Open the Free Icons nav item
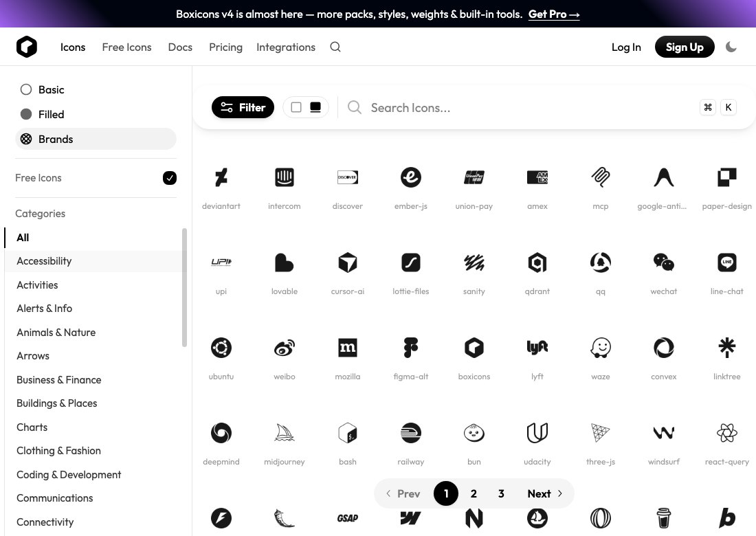Screen dimensions: 756x536 tap(127, 47)
